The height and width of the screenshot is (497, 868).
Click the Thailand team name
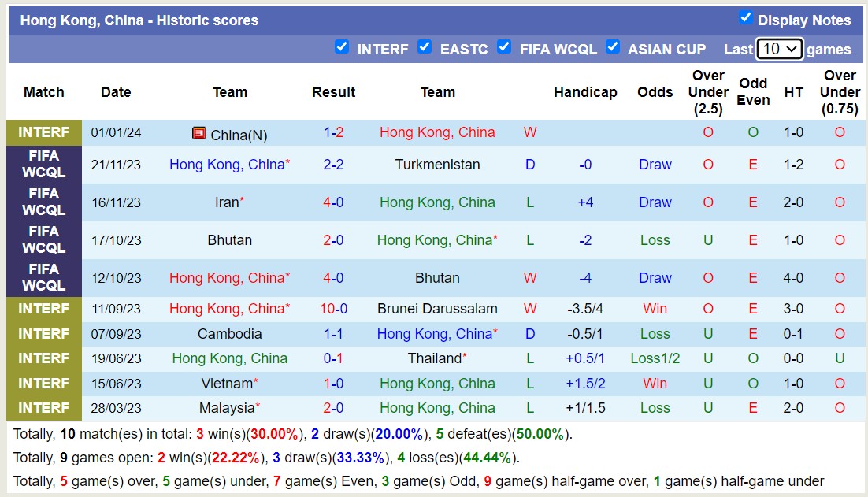coord(435,358)
